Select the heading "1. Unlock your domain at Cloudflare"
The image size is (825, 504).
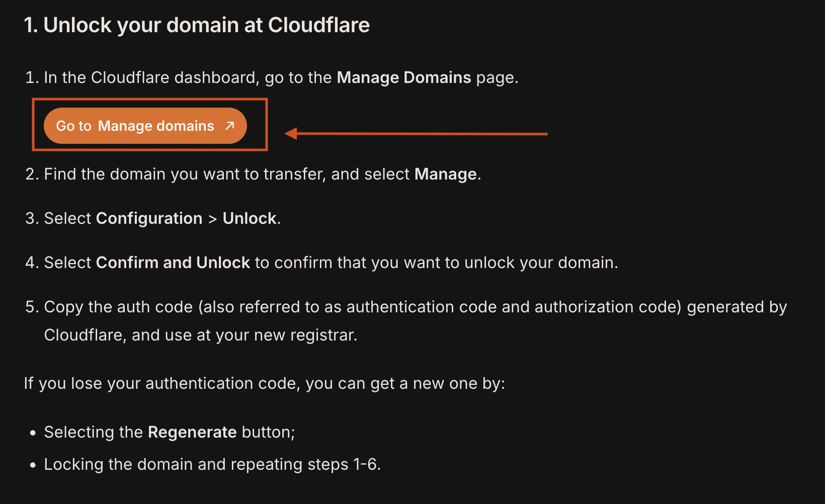tap(197, 25)
